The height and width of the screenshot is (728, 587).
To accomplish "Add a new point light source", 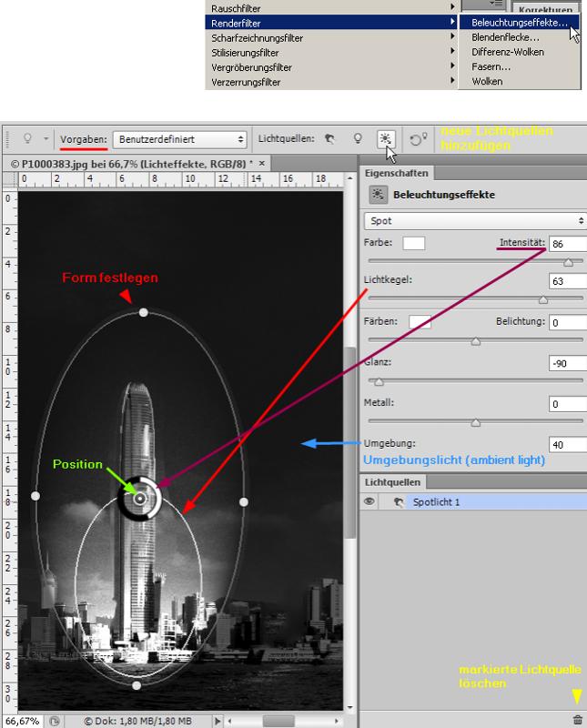I will point(358,140).
